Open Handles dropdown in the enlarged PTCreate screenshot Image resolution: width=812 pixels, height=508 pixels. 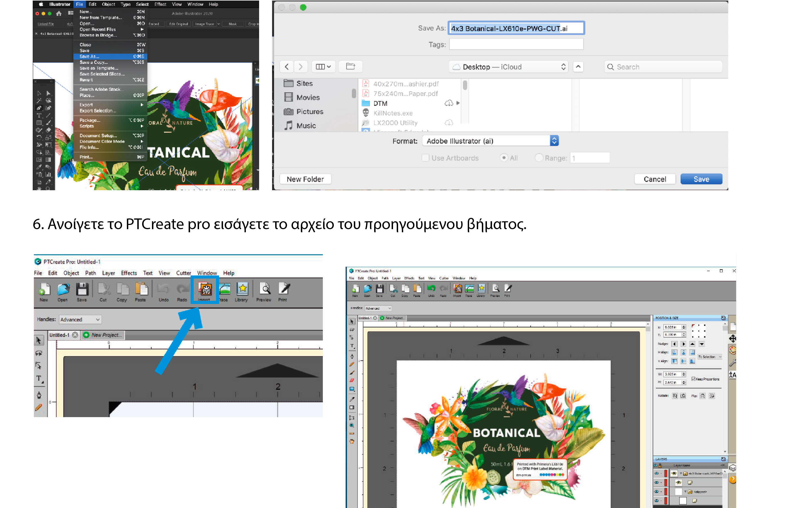[80, 319]
